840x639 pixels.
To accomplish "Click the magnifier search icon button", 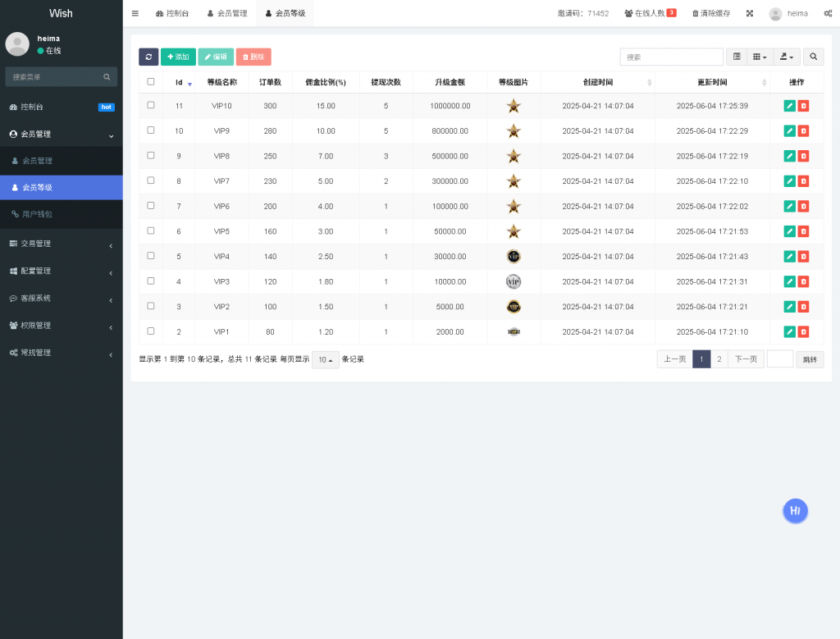I will (x=813, y=57).
